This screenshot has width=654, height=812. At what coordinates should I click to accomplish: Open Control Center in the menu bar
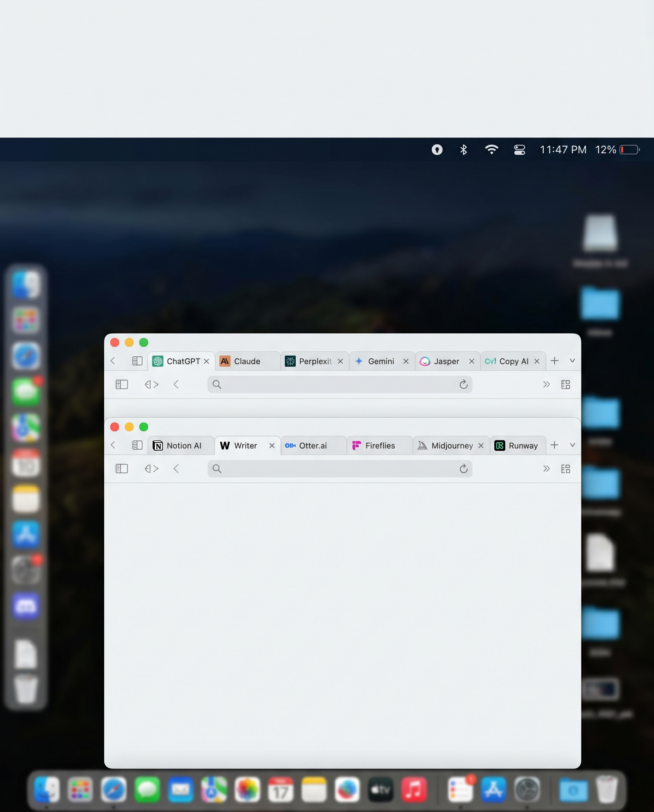(x=519, y=150)
